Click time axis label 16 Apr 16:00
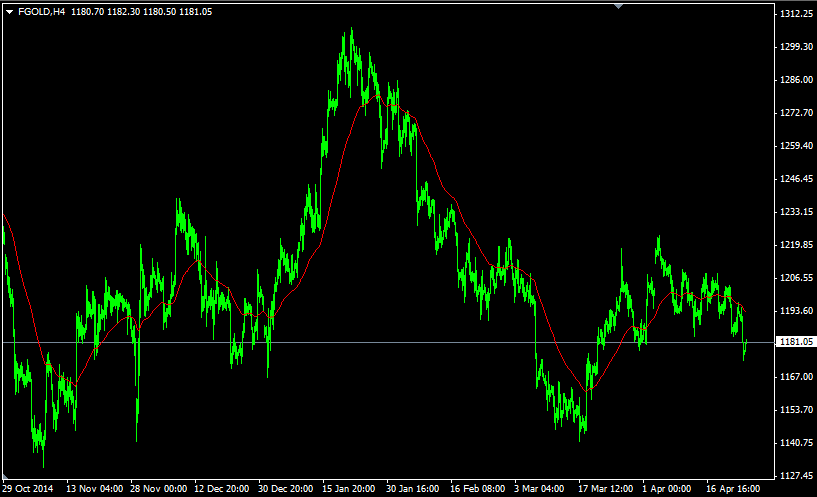 733,489
